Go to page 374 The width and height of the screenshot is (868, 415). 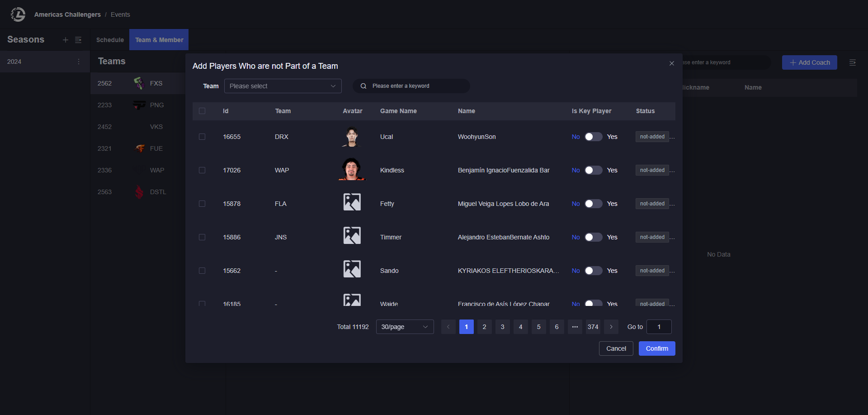[593, 327]
